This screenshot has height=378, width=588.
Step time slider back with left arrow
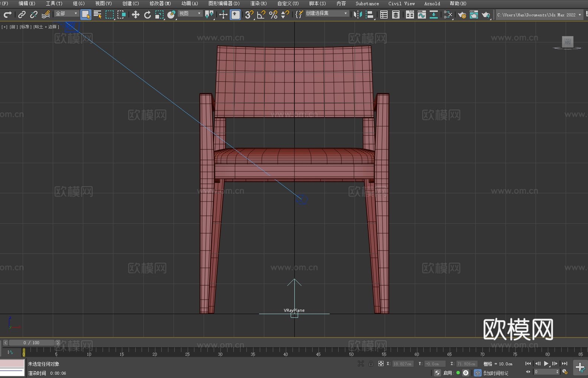[6, 343]
